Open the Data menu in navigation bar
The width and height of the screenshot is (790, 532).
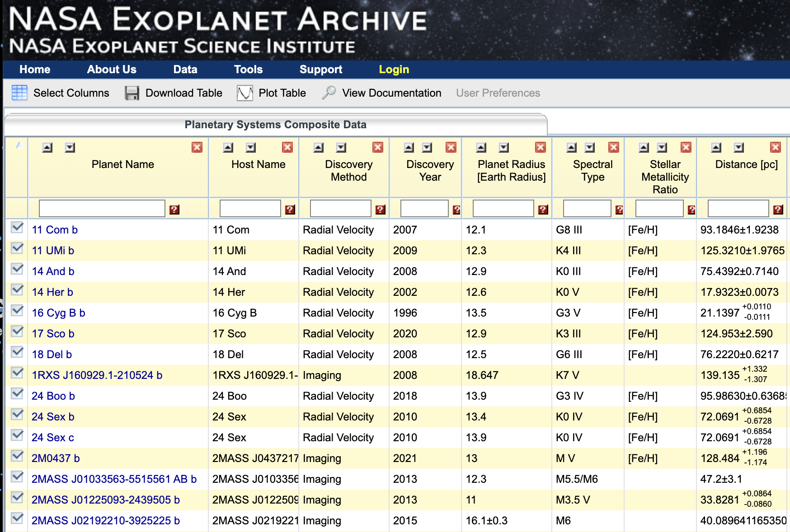[185, 70]
